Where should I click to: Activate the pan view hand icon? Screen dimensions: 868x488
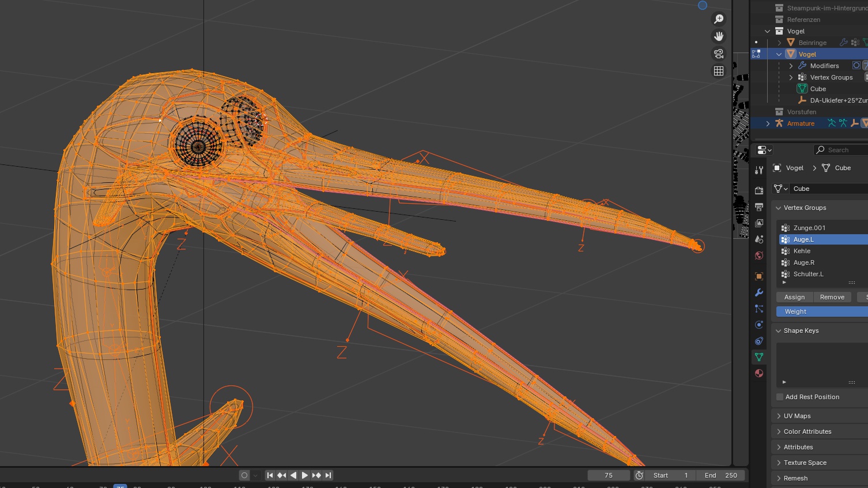719,36
